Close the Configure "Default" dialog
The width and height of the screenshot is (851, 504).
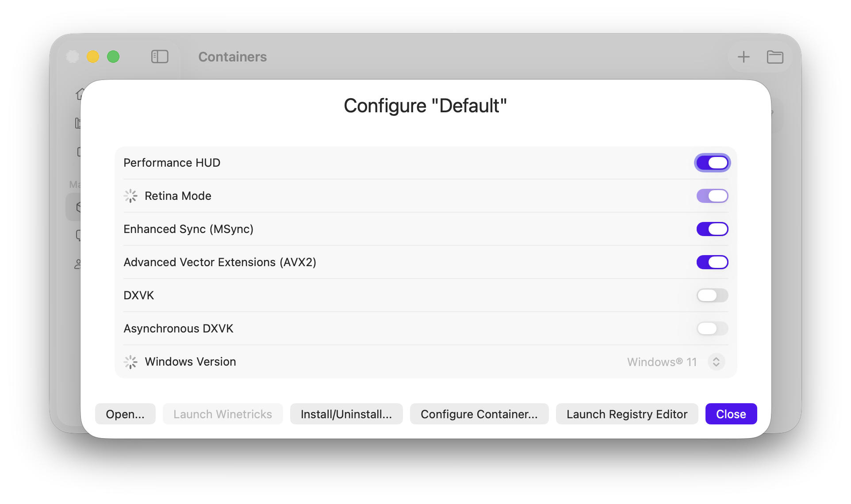point(731,414)
